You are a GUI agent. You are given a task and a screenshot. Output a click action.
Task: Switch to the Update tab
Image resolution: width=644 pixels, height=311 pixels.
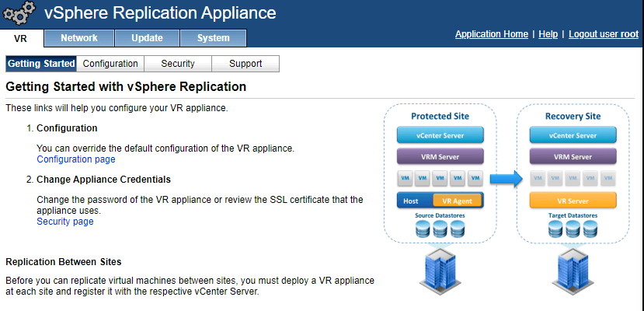147,38
